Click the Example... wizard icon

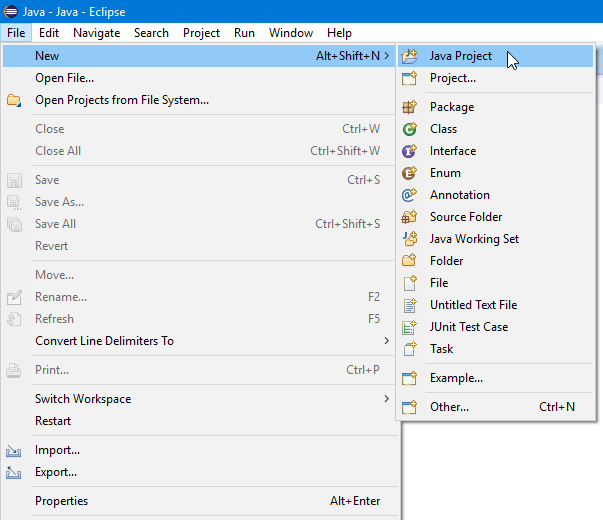tap(409, 378)
